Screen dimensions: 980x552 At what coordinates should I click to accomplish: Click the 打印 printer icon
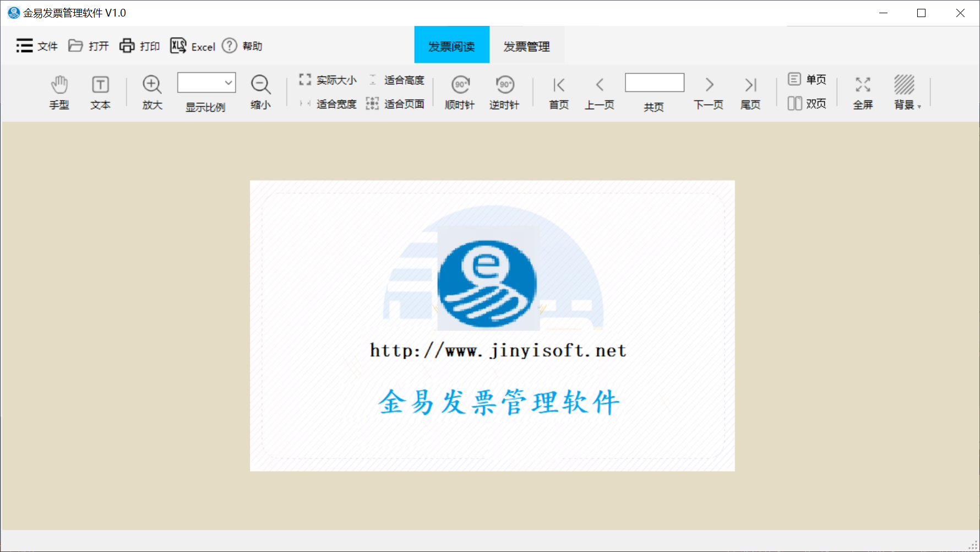pos(127,46)
